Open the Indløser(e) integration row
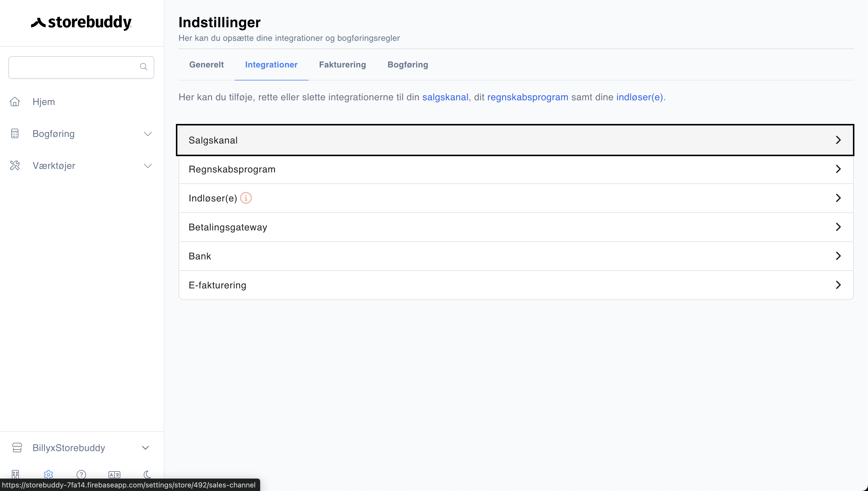This screenshot has height=491, width=868. [516, 198]
